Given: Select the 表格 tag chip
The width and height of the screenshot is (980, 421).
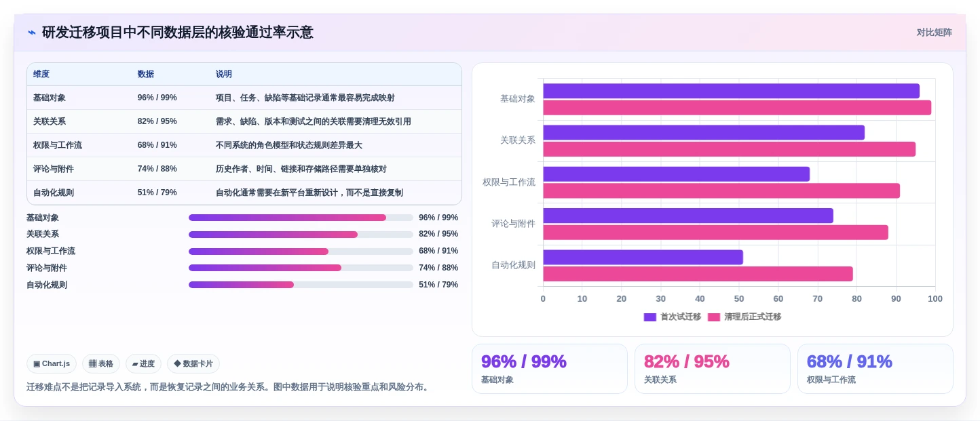Looking at the screenshot, I should pos(101,363).
